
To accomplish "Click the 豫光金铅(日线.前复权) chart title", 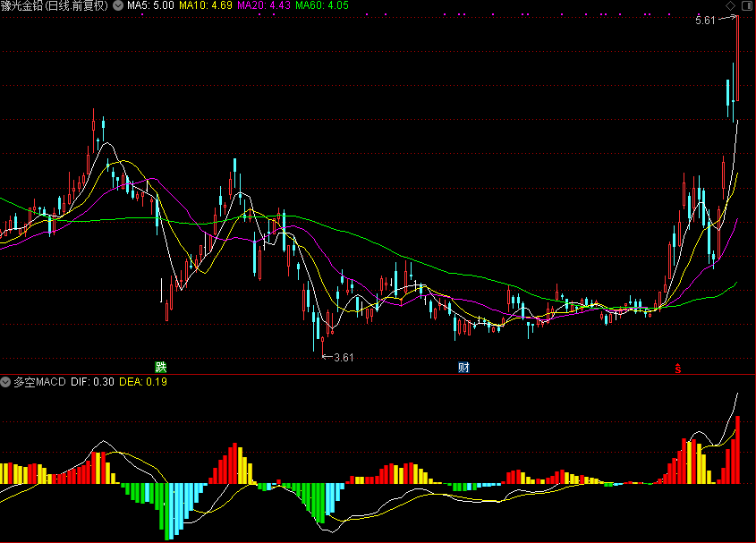I will point(55,5).
